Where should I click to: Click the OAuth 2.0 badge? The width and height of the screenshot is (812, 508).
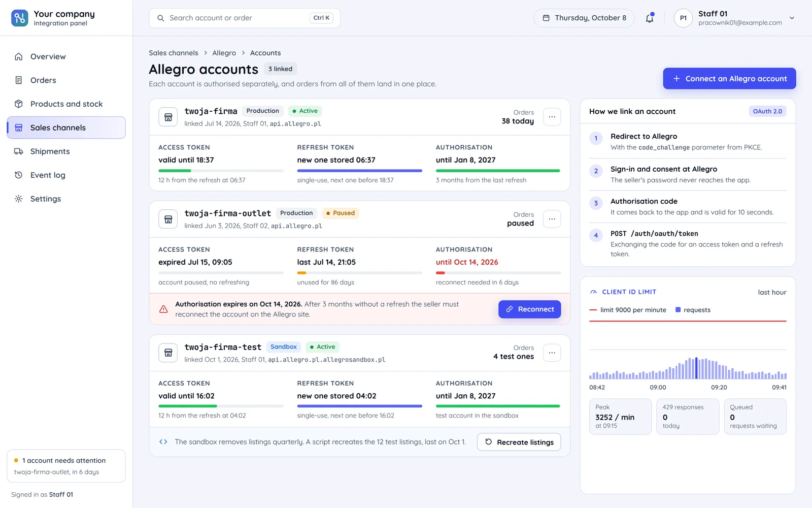[x=767, y=111]
